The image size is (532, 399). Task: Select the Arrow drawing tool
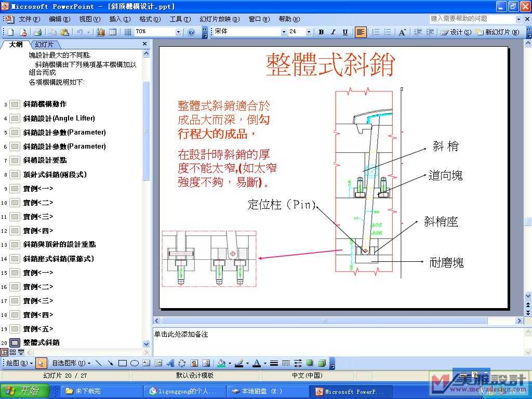click(110, 363)
